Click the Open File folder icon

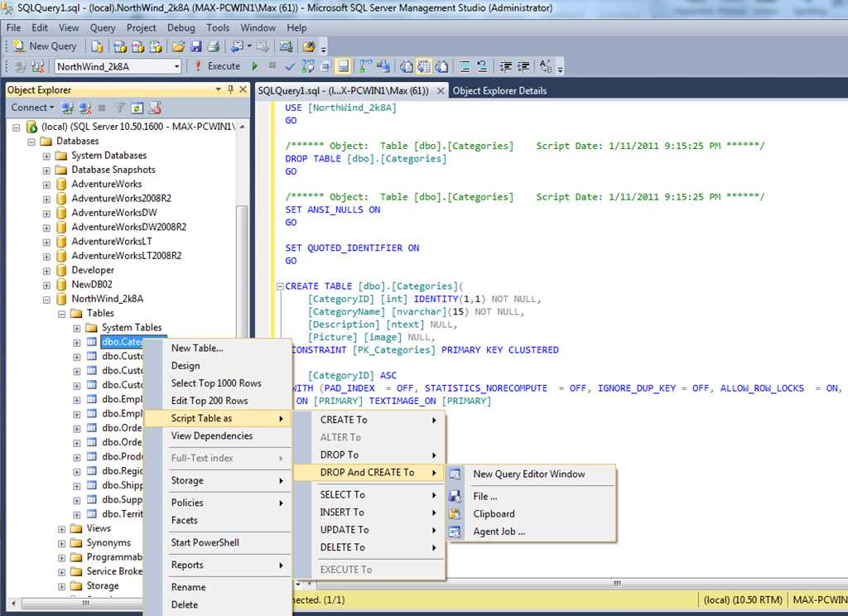179,46
